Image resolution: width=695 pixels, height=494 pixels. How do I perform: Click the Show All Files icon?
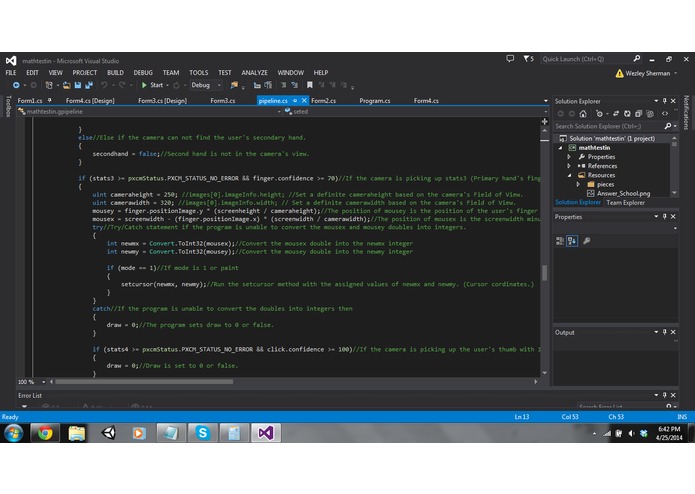pyautogui.click(x=650, y=114)
